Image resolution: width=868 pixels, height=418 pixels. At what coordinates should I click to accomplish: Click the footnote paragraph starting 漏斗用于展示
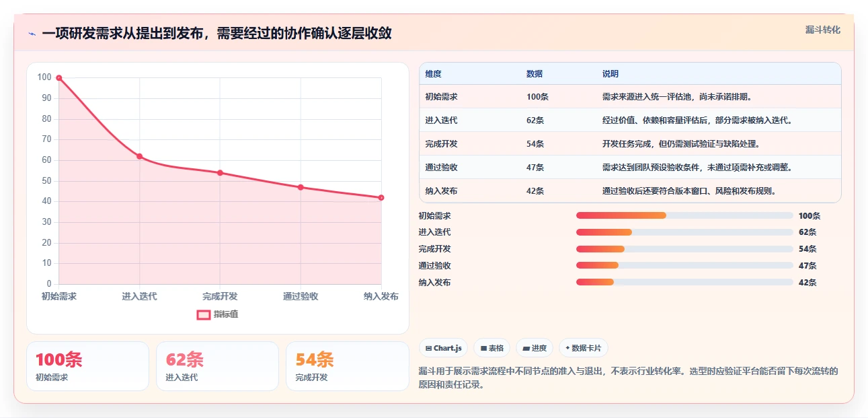click(629, 378)
